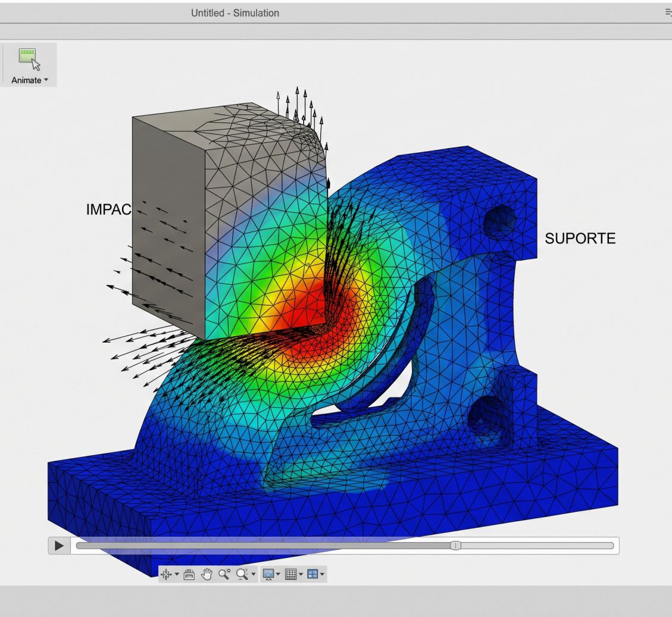This screenshot has height=617, width=672.
Task: Click the Animate tool icon
Action: click(30, 59)
